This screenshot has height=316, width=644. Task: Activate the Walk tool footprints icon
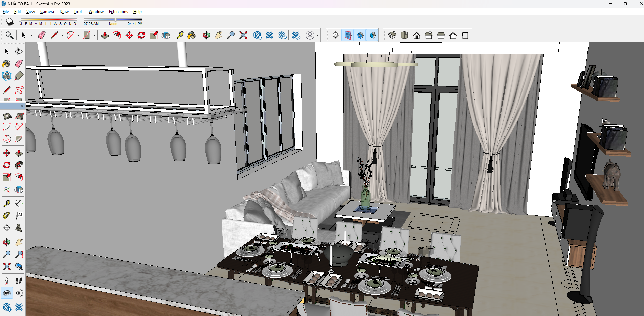coord(19,281)
